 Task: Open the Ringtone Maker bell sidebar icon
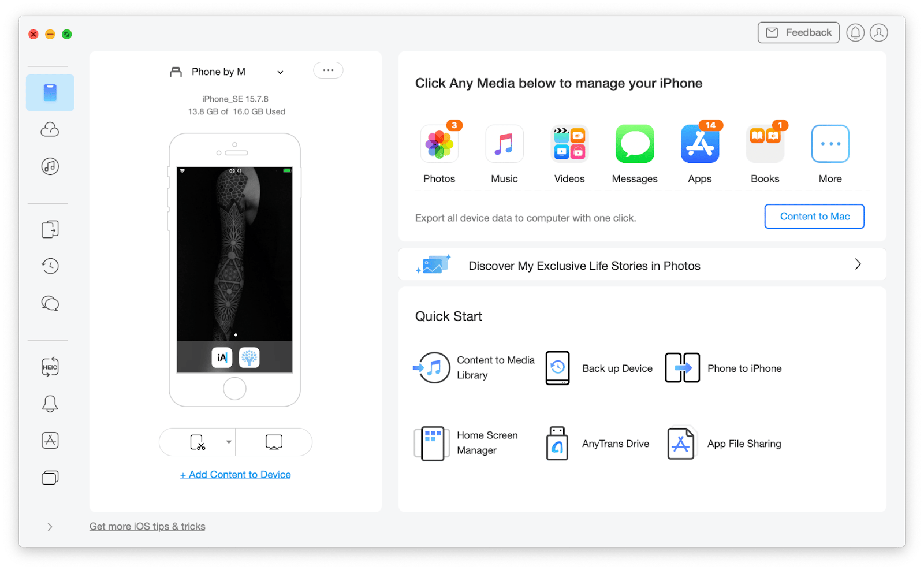pyautogui.click(x=50, y=404)
